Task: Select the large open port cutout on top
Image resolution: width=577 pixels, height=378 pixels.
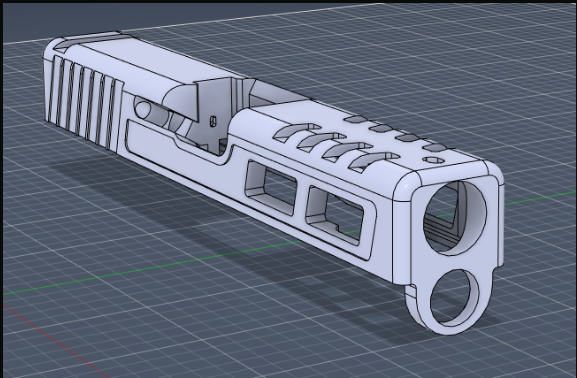Action: [x=236, y=114]
